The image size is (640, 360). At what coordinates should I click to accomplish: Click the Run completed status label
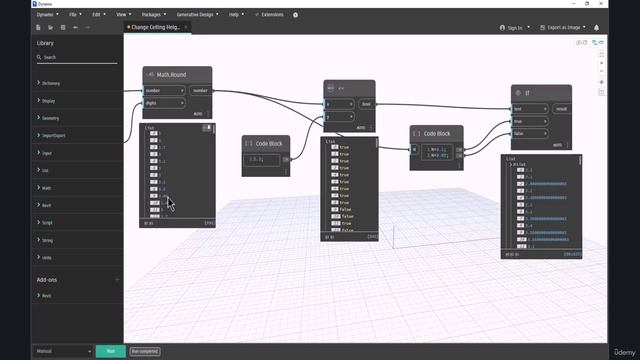(145, 351)
